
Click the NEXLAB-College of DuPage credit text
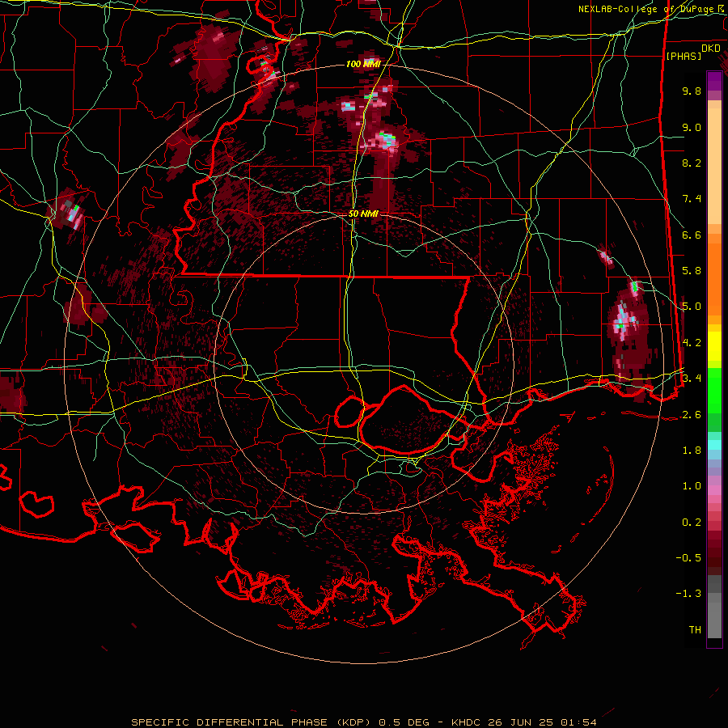(x=652, y=9)
